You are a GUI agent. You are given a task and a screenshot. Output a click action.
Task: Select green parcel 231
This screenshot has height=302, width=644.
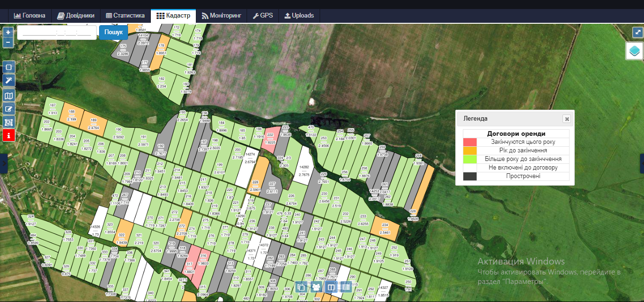pos(337,201)
